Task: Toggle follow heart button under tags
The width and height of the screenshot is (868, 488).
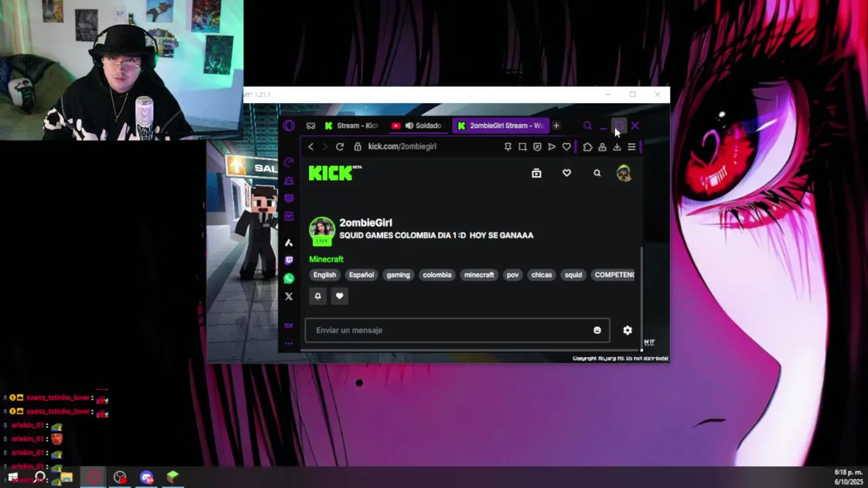Action: (340, 296)
